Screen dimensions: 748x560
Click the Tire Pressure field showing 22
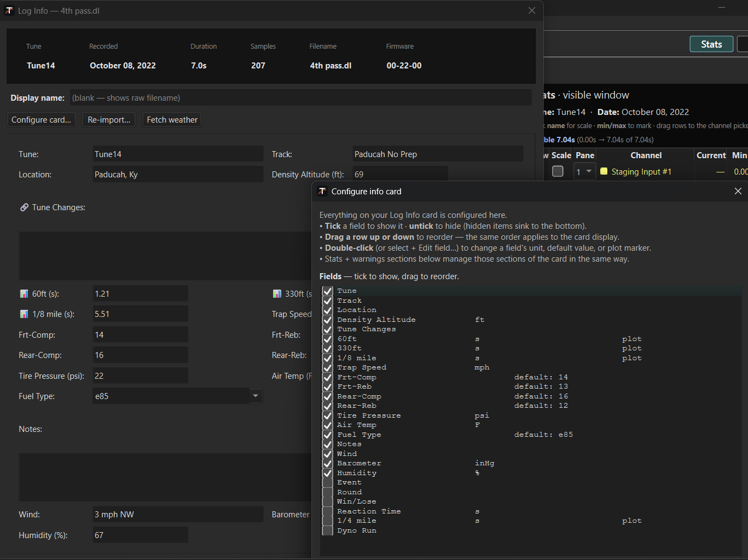(x=141, y=376)
